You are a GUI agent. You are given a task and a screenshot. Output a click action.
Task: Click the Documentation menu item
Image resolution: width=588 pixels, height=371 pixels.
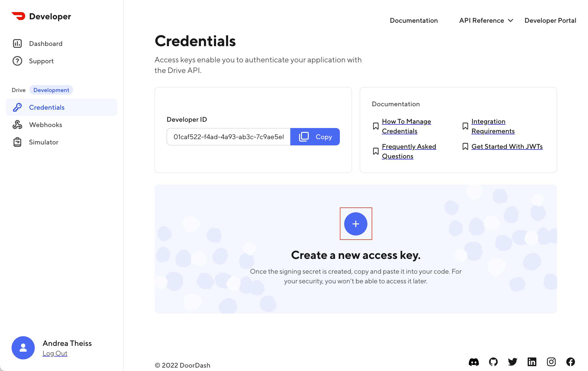[413, 20]
